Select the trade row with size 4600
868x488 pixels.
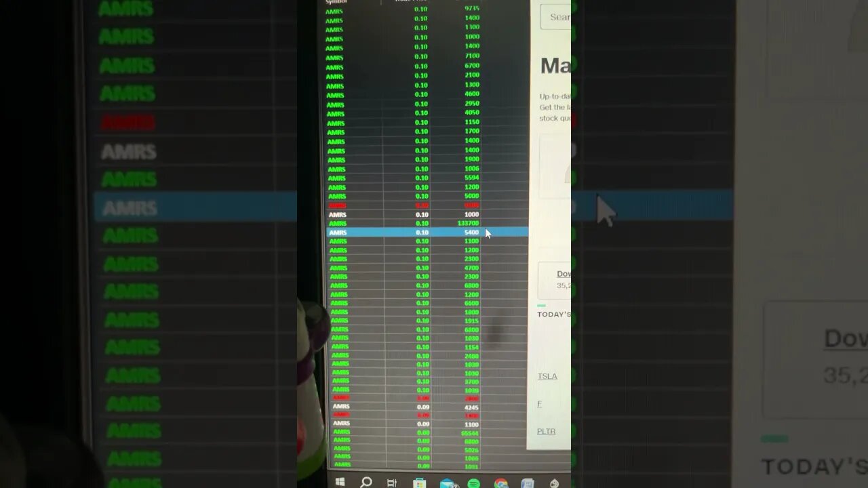click(427, 94)
